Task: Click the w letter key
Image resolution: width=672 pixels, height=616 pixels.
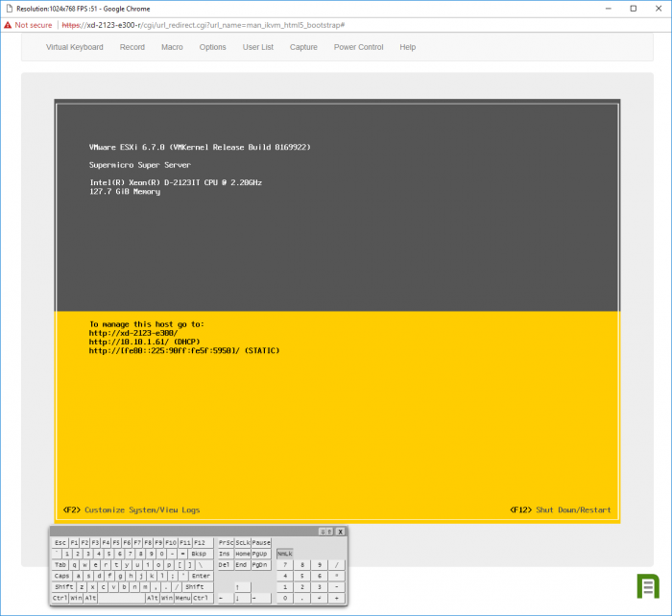Action: coord(84,565)
